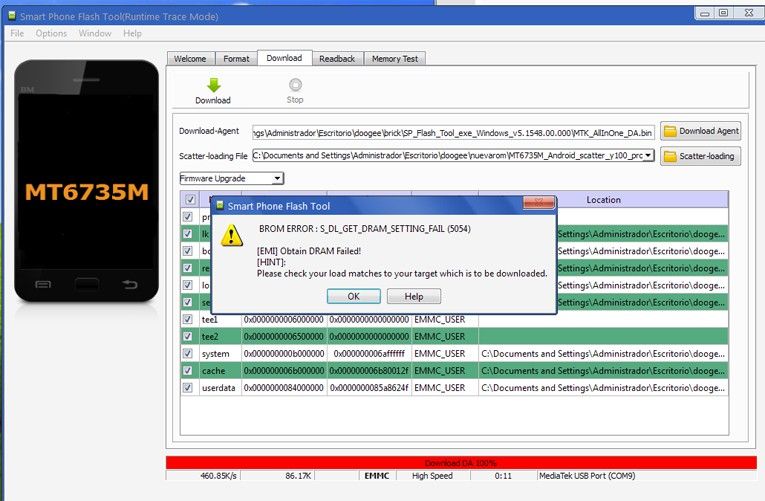765x501 pixels.
Task: Click the dialog's small title icon
Action: pos(220,205)
